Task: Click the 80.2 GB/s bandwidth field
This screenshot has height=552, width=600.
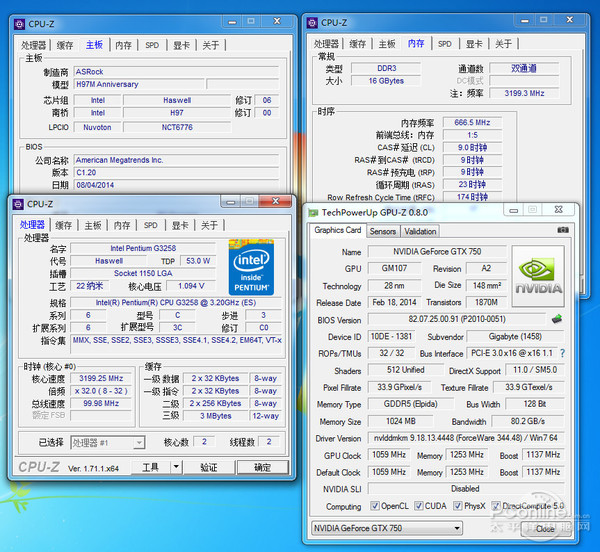Action: pyautogui.click(x=528, y=422)
